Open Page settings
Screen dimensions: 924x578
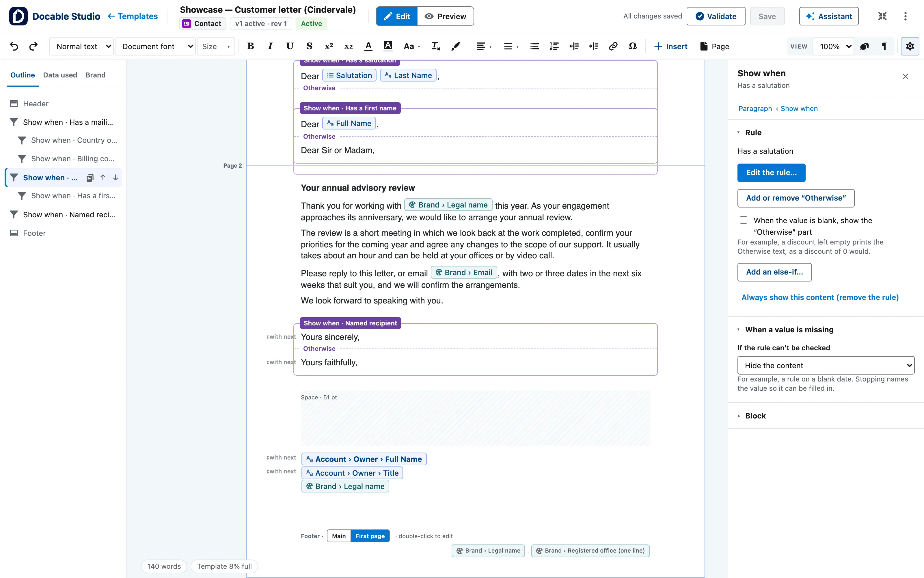coord(714,46)
